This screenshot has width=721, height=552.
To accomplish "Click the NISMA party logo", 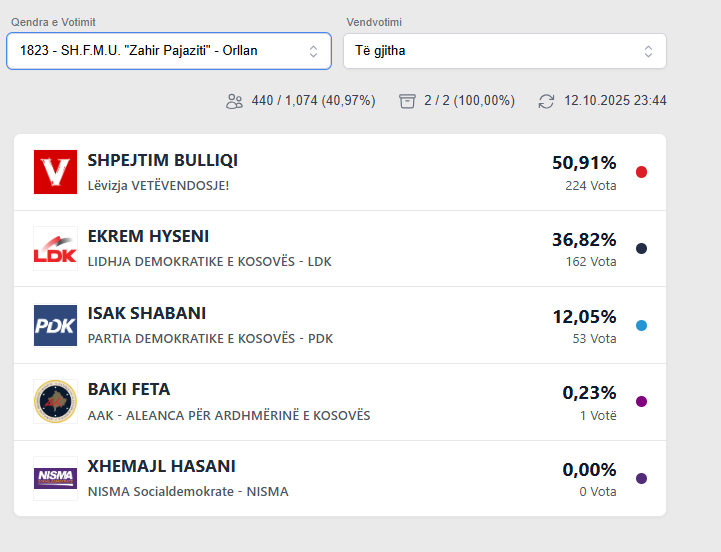I will click(x=55, y=479).
